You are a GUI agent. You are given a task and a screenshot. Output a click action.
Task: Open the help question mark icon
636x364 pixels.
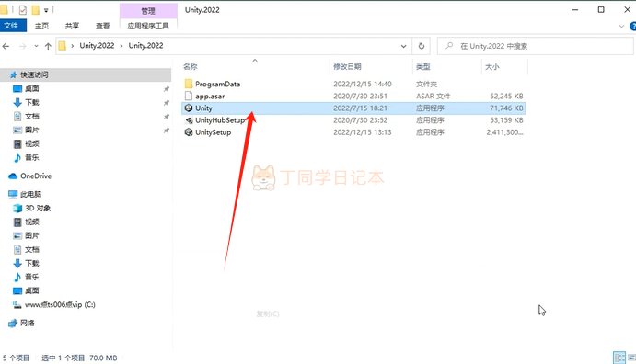tap(632, 27)
